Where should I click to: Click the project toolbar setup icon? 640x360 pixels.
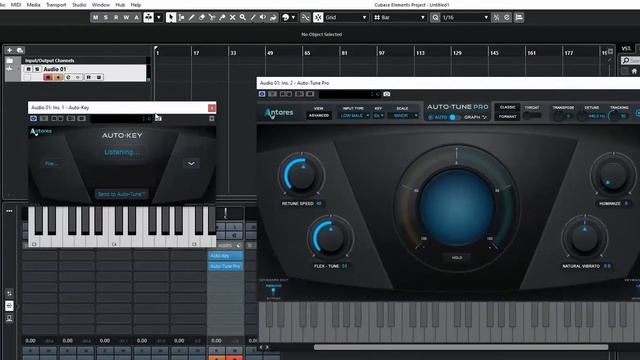(x=519, y=18)
